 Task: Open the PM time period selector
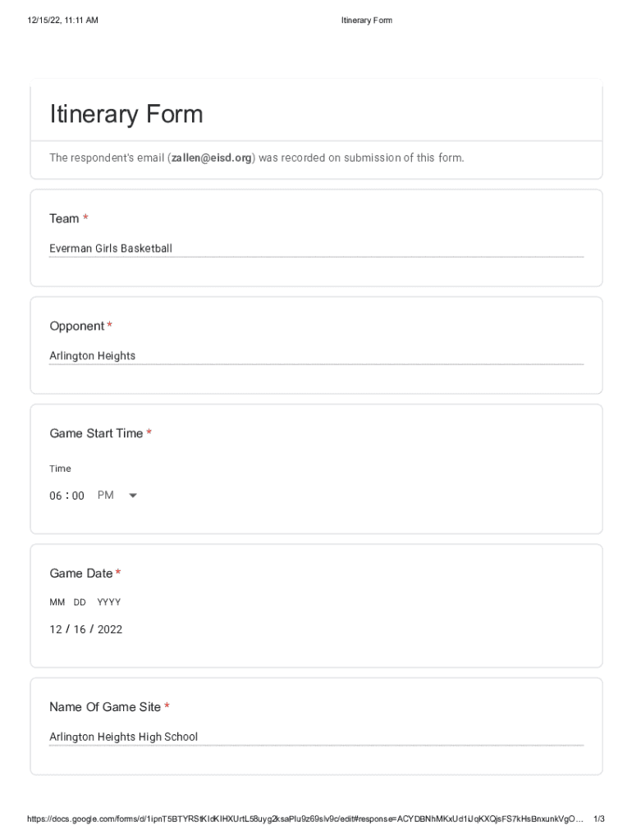click(106, 495)
